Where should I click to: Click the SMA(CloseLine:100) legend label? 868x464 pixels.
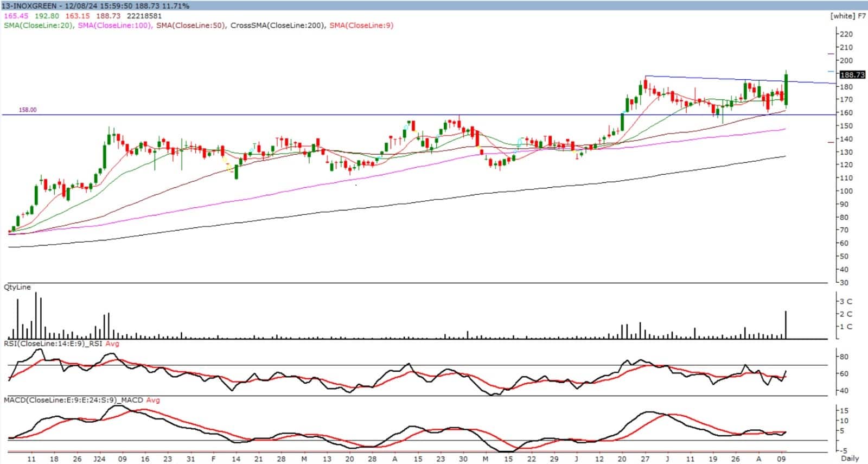114,26
